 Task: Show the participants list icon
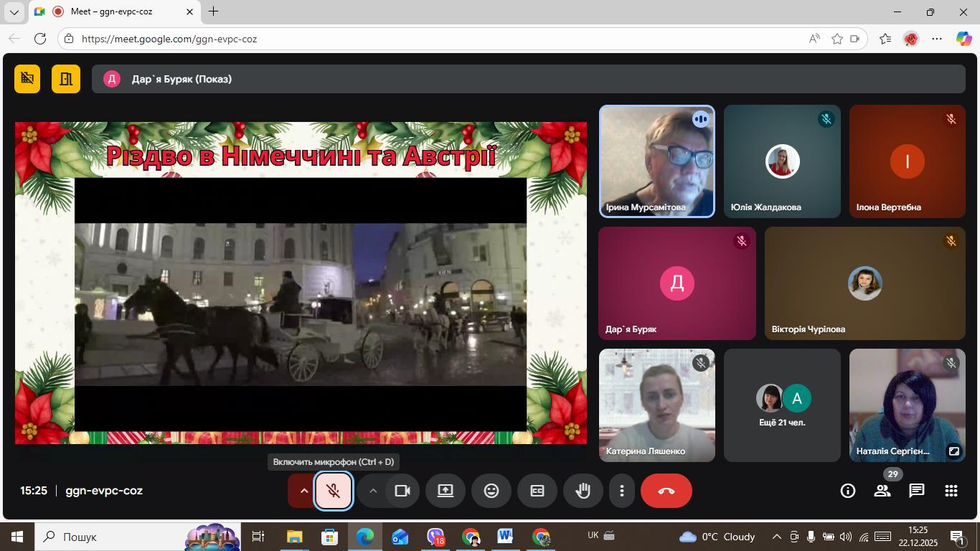882,491
